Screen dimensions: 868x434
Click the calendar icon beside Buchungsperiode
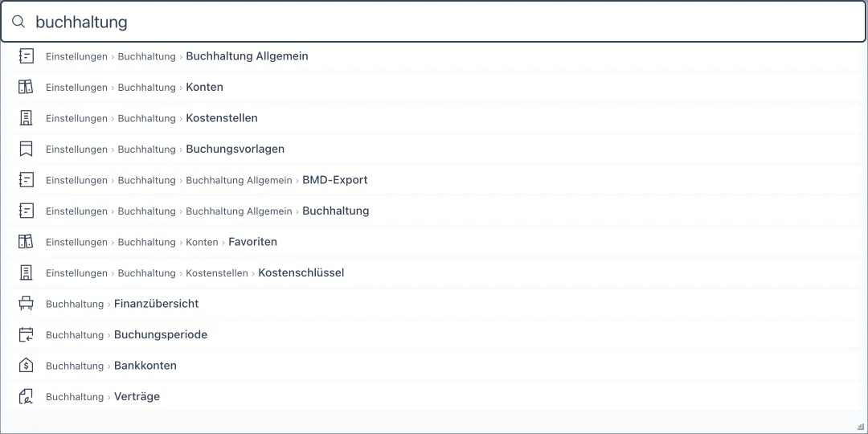click(x=26, y=335)
